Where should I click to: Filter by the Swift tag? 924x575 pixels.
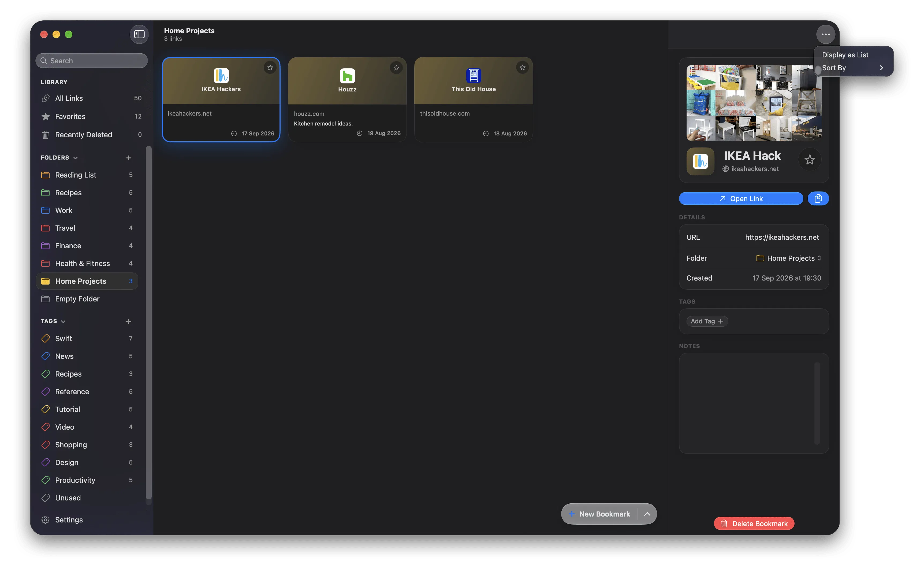coord(87,338)
